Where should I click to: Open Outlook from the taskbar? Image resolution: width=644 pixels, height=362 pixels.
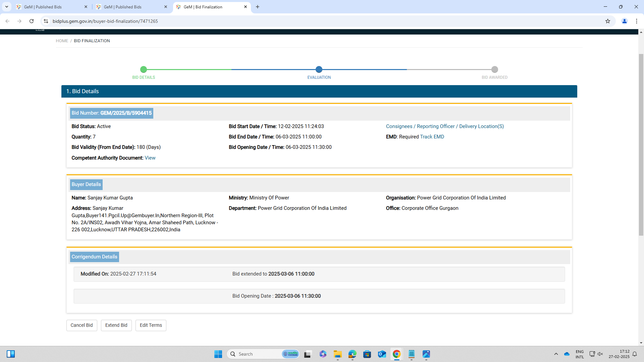coord(382,354)
